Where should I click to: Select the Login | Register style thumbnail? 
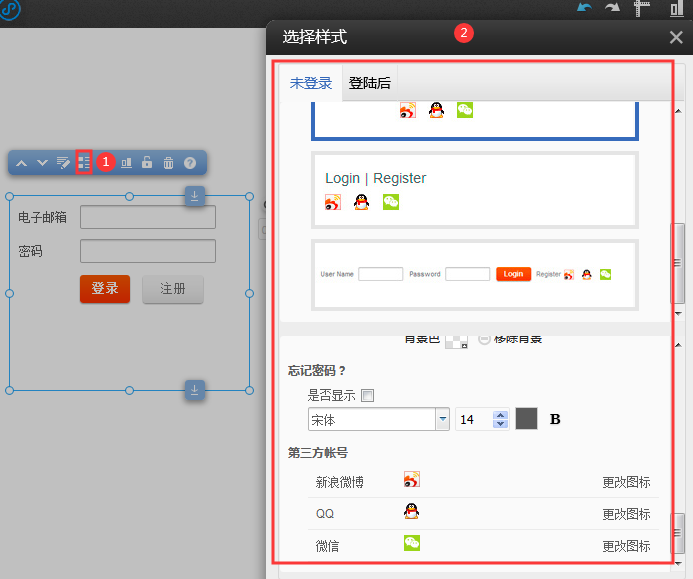point(475,190)
